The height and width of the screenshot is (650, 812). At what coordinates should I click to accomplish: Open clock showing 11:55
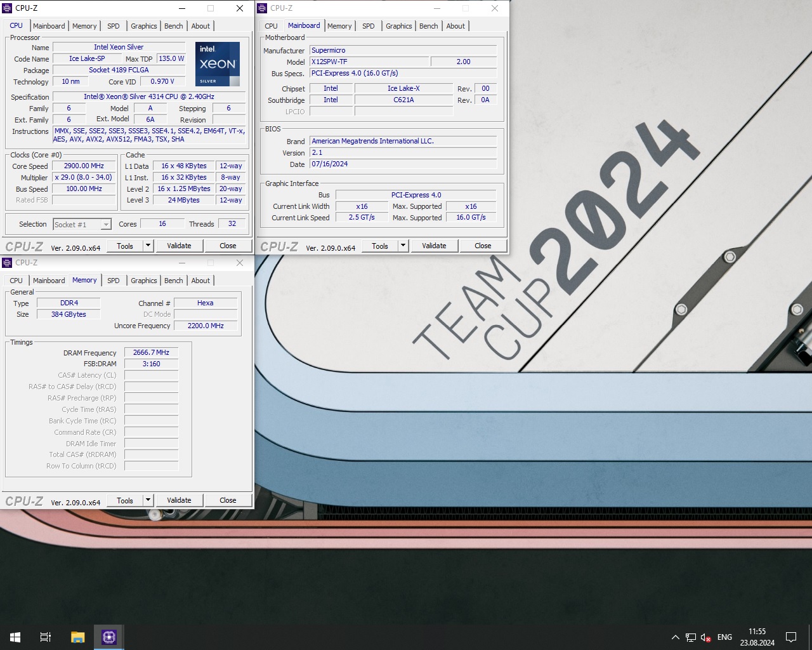tap(757, 637)
